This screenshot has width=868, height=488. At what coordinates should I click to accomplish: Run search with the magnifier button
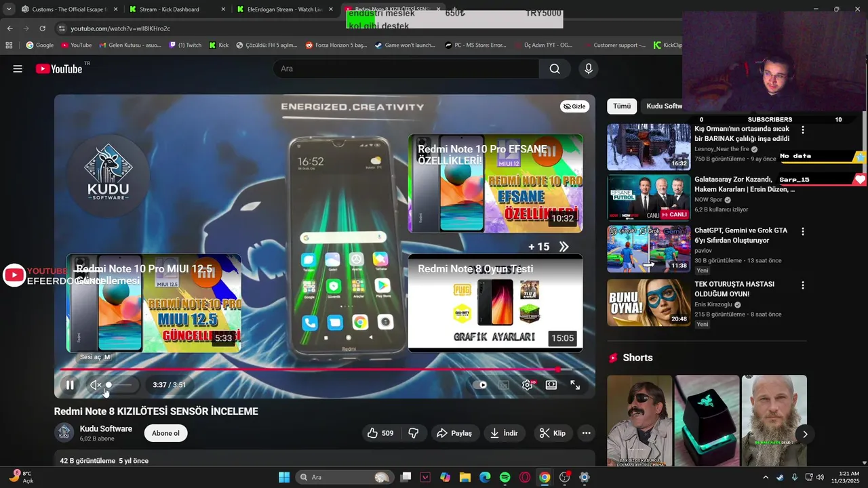pos(555,68)
